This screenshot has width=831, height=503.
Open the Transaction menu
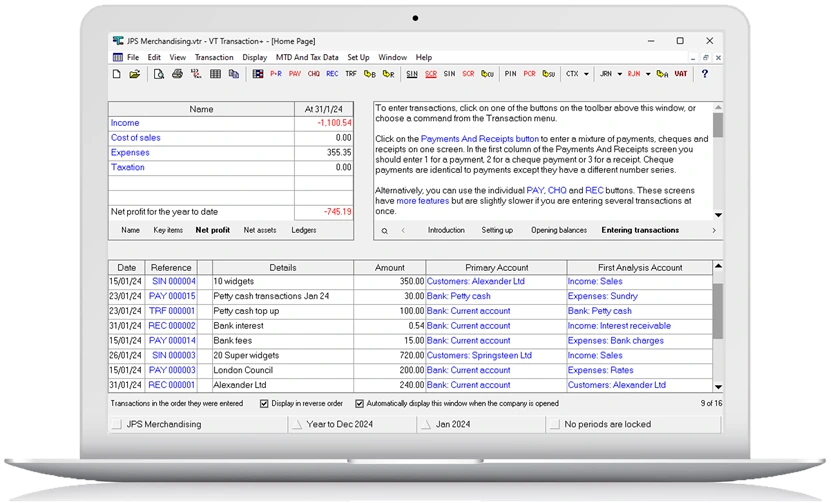(x=214, y=57)
